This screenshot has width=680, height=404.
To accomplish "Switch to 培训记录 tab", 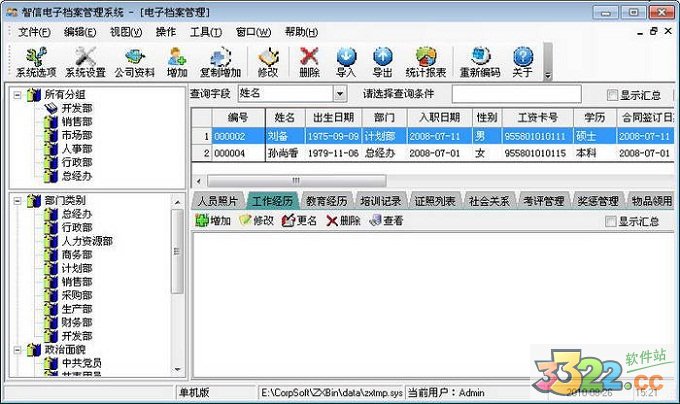I will click(381, 201).
